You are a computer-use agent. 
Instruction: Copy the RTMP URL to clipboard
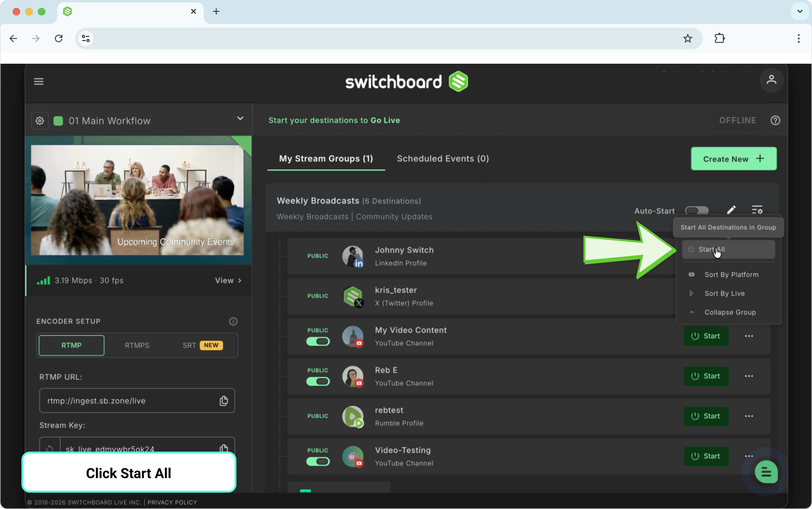[224, 401]
